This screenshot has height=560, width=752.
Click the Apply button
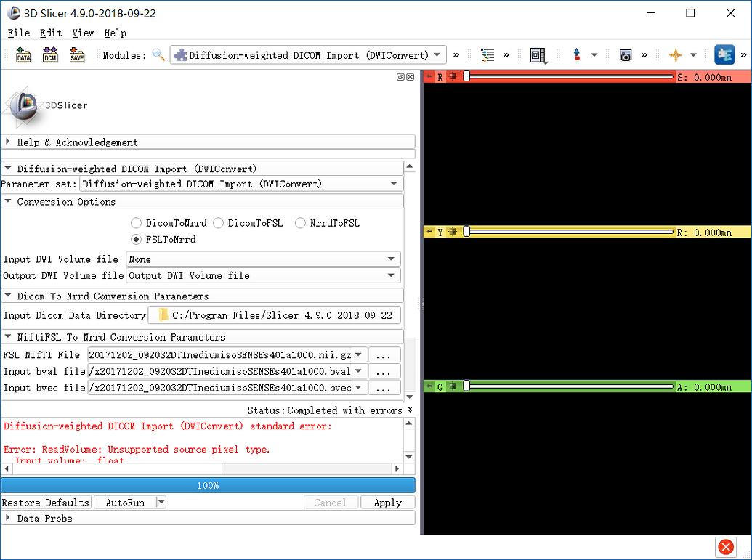pyautogui.click(x=387, y=503)
